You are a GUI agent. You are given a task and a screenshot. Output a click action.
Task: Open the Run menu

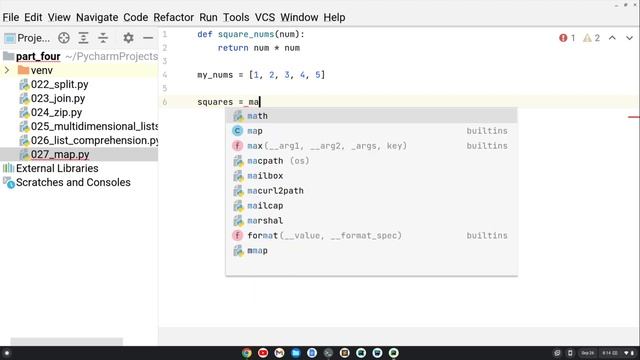click(208, 18)
